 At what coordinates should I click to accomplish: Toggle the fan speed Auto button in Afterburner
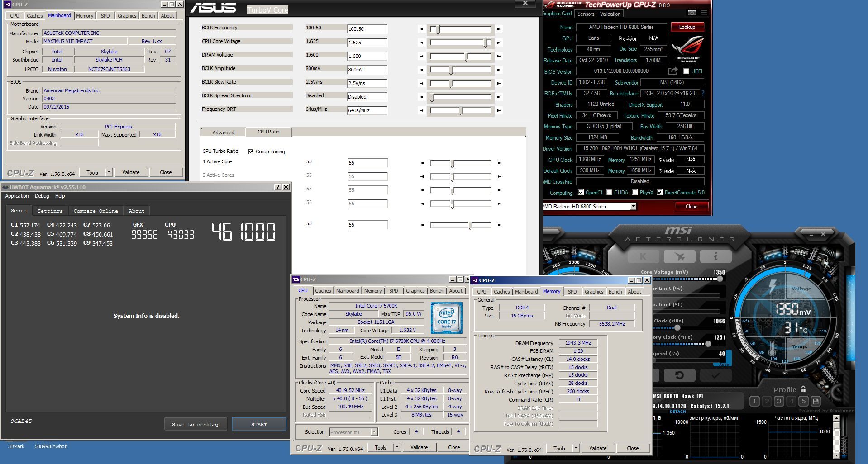724,364
